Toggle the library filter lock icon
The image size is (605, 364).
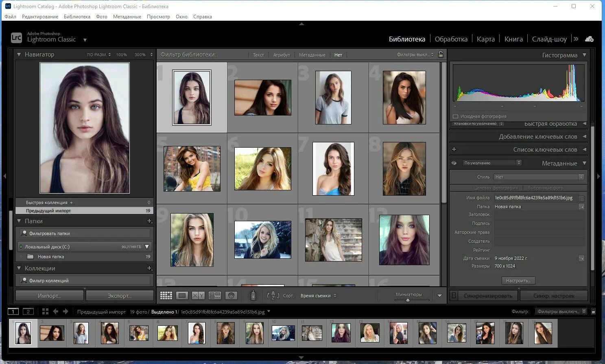click(x=441, y=54)
